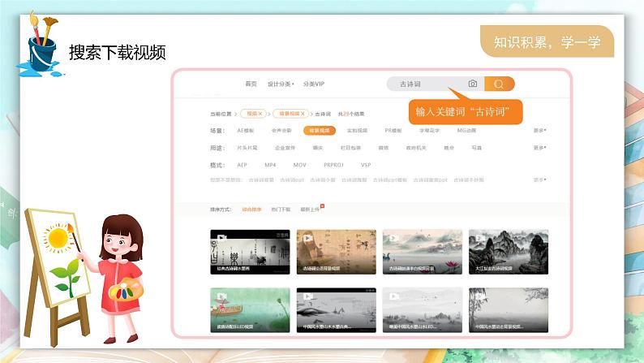Click the orange search magnifier button

(499, 84)
